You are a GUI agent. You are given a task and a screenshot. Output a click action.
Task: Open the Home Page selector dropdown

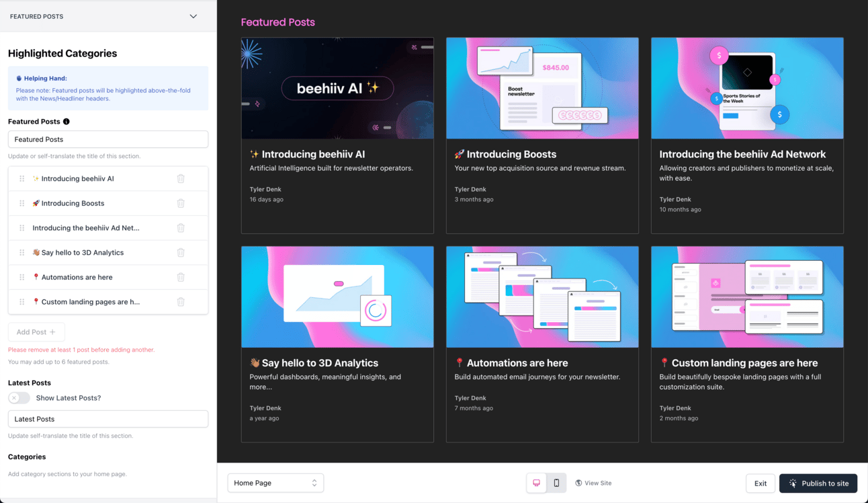(x=275, y=483)
